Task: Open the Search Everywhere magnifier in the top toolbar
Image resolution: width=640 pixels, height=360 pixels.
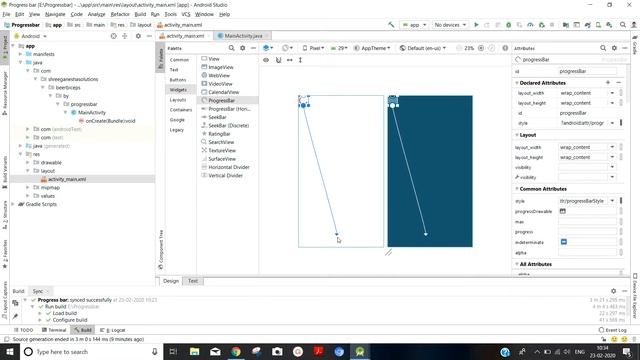Action: pos(623,25)
